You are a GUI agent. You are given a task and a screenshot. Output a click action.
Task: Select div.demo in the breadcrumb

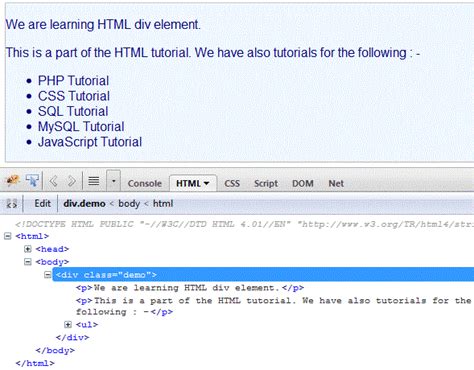[84, 203]
